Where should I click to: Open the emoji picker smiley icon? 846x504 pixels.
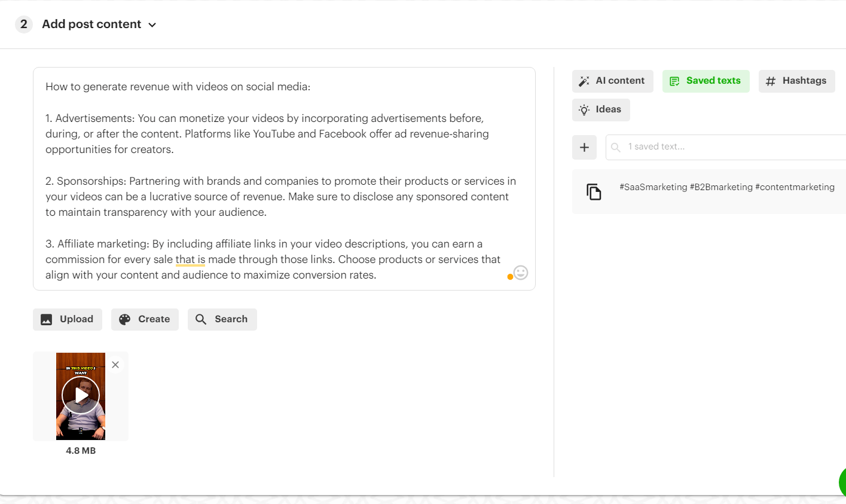(x=521, y=273)
